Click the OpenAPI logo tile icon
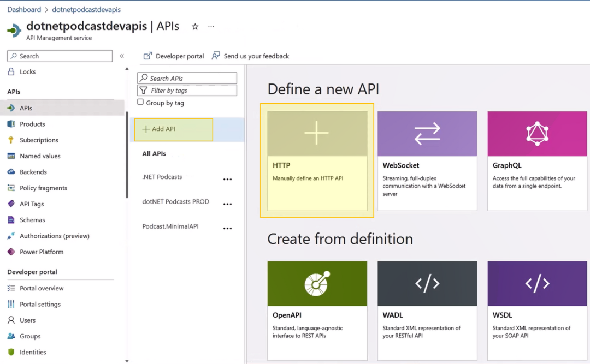 tap(317, 284)
